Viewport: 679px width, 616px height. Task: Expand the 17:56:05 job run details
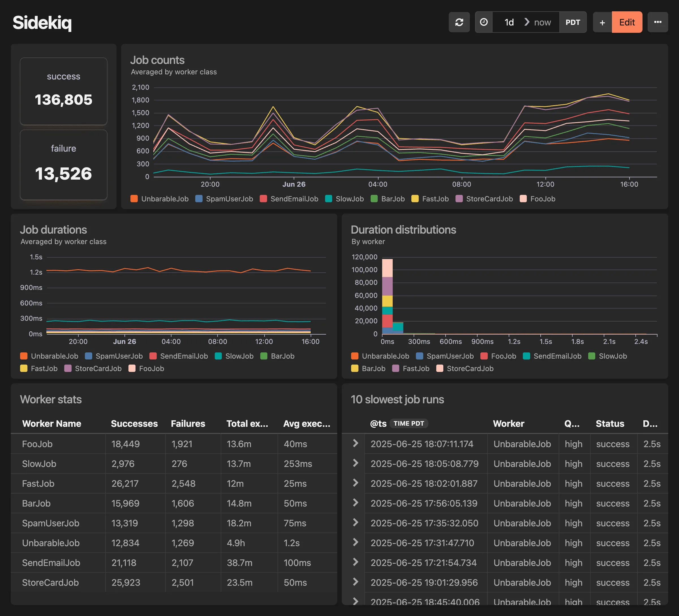click(x=356, y=503)
